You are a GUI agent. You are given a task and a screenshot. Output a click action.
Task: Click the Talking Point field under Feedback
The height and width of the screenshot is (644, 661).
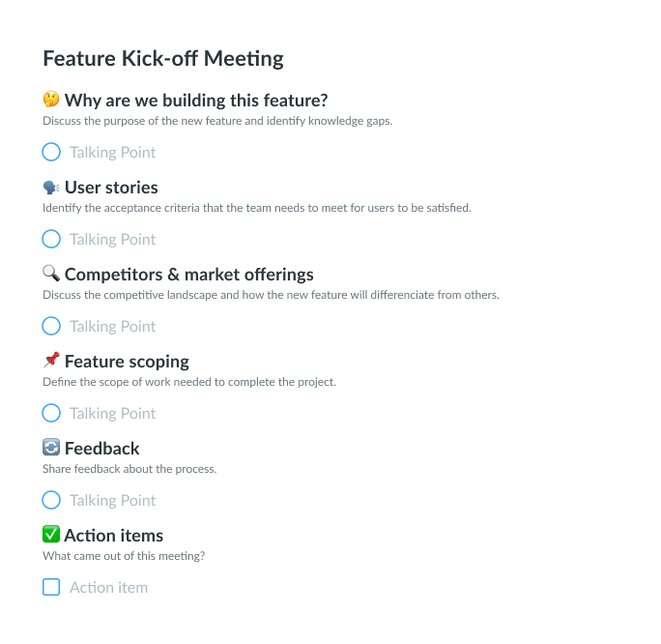click(112, 500)
